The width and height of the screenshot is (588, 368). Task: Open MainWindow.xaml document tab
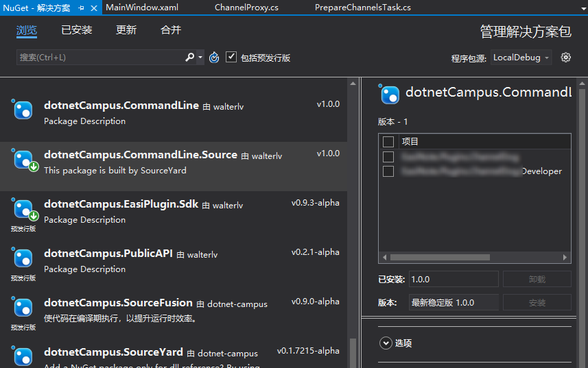click(x=142, y=8)
